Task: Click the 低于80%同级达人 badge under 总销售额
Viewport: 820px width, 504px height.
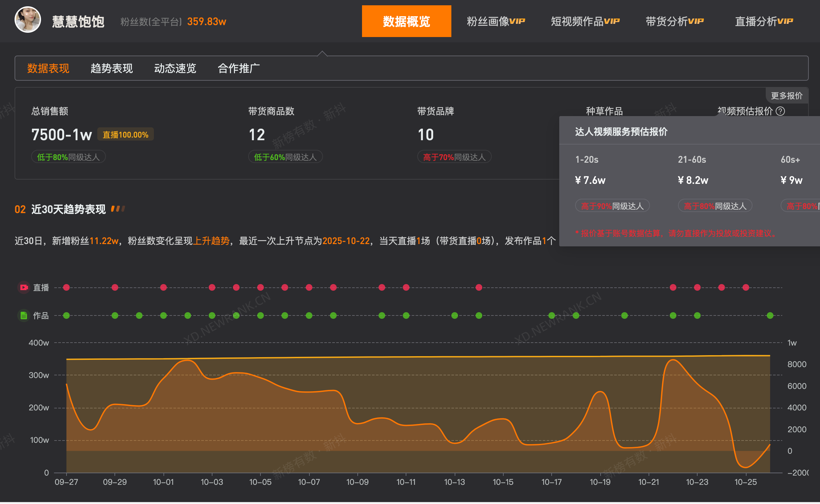Action: 68,157
